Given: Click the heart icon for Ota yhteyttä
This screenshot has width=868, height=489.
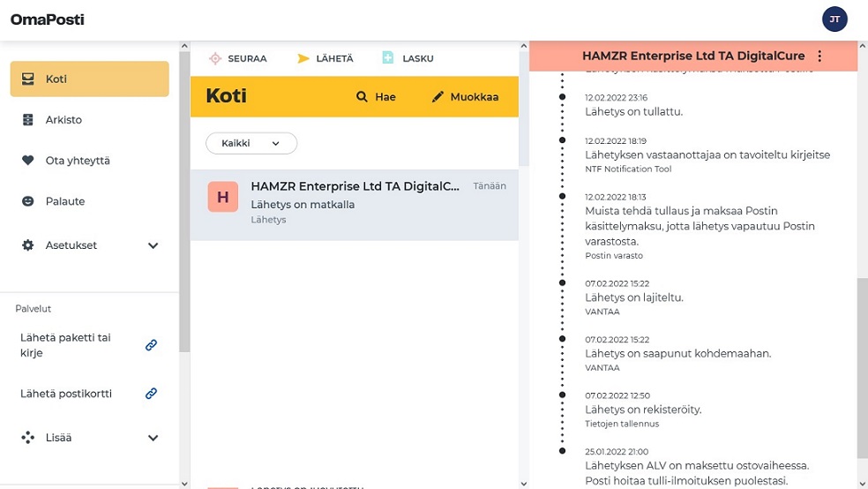Looking at the screenshot, I should (27, 161).
